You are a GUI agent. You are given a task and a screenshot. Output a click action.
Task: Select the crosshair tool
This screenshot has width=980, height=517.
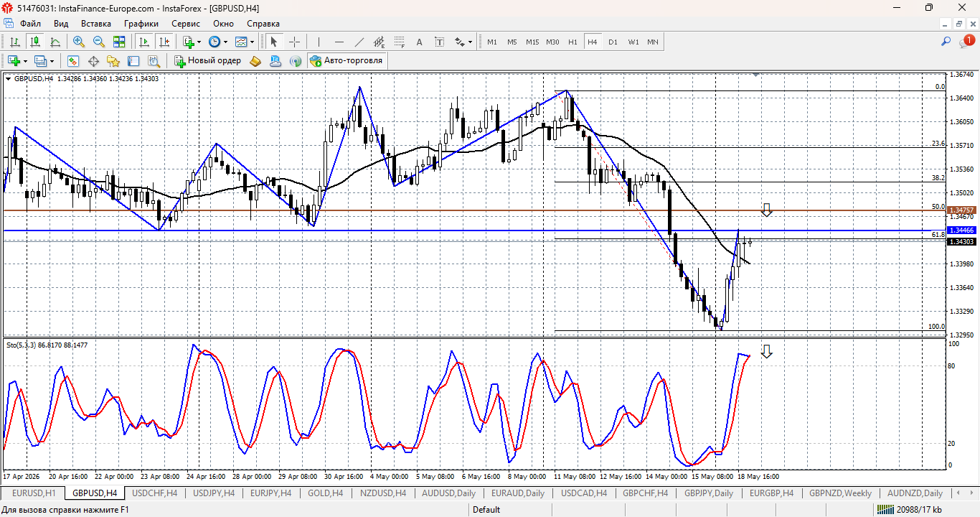[x=294, y=42]
